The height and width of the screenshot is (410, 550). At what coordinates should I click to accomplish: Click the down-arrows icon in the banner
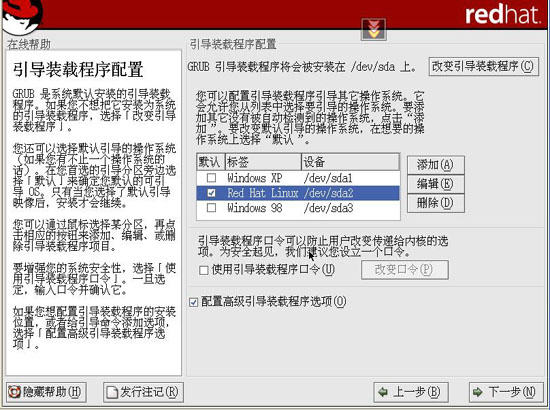tap(374, 29)
